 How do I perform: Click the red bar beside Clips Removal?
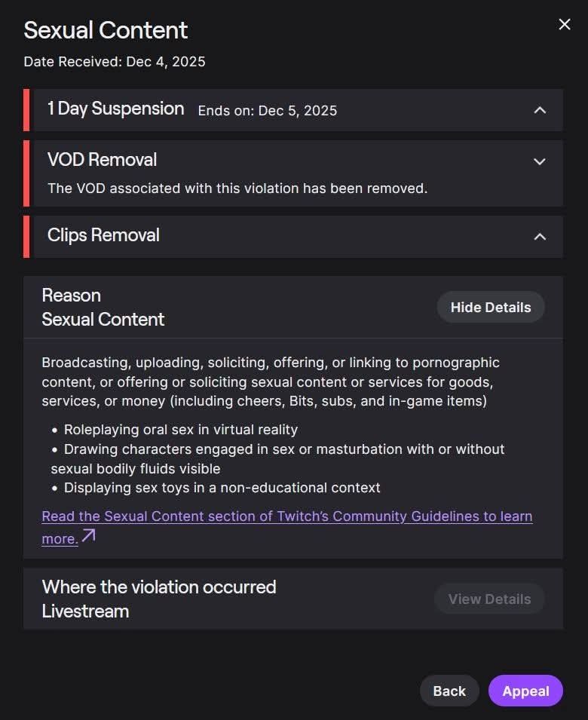26,237
